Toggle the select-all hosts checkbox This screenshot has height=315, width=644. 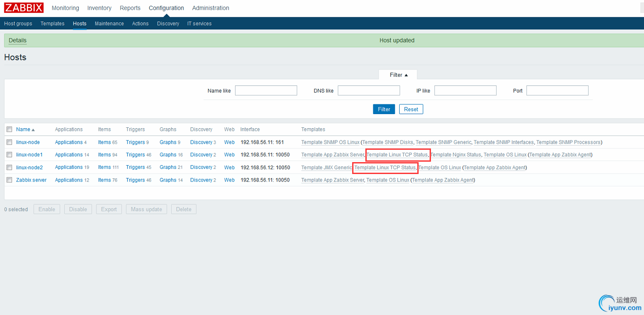(x=9, y=130)
